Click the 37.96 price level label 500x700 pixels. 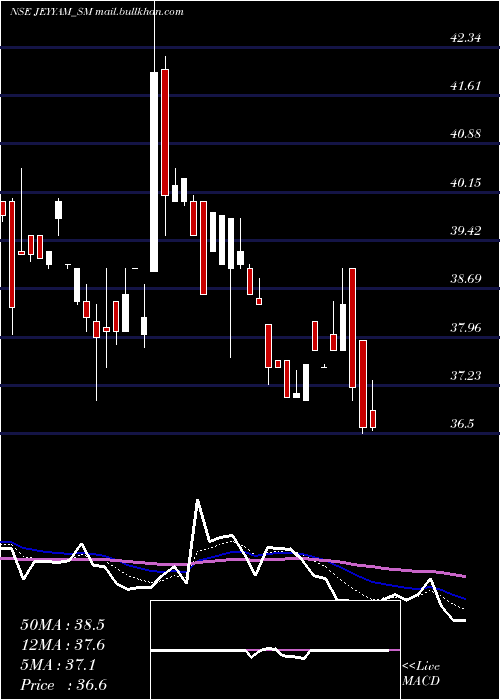point(466,328)
